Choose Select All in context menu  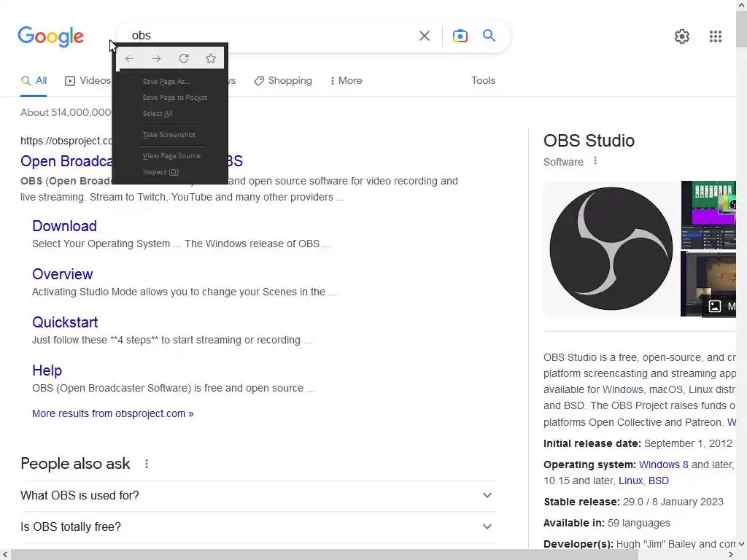click(158, 114)
